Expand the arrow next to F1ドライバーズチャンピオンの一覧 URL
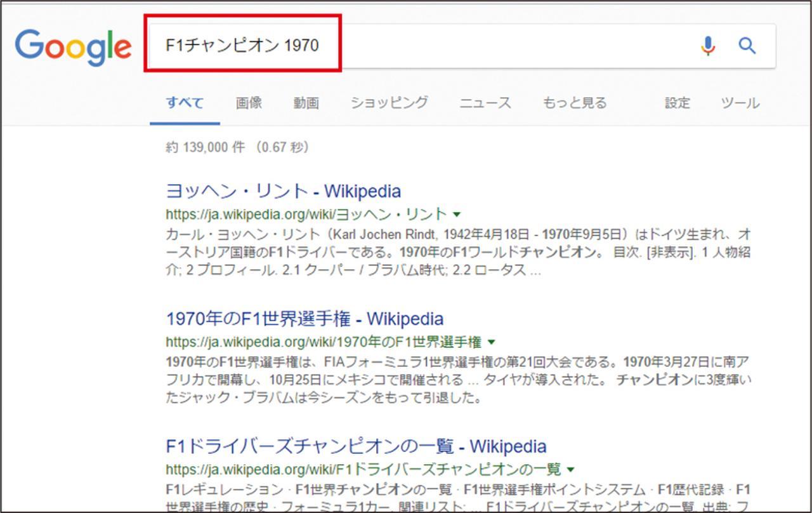 tap(571, 470)
